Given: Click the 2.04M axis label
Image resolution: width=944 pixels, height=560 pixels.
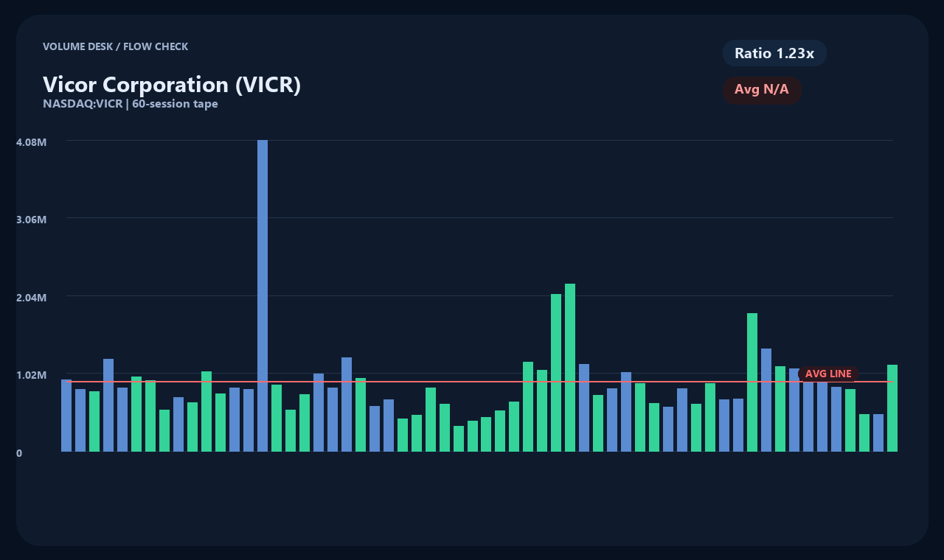Looking at the screenshot, I should tap(31, 298).
